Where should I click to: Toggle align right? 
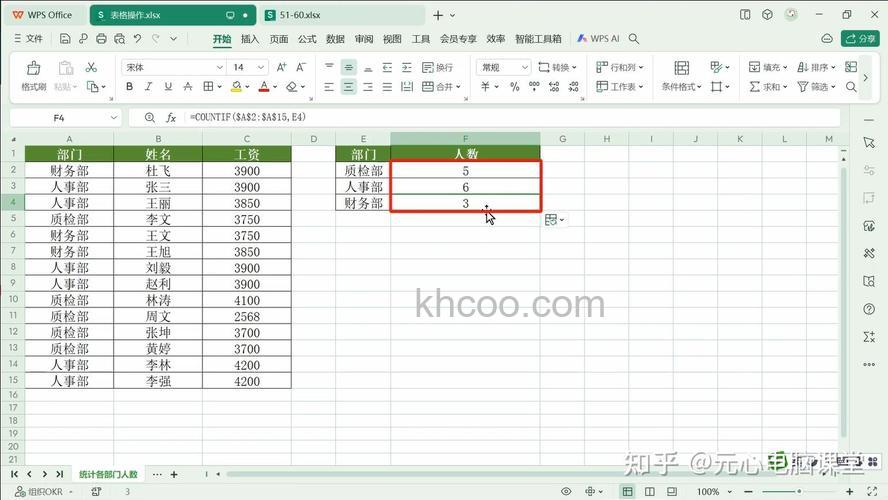point(368,87)
